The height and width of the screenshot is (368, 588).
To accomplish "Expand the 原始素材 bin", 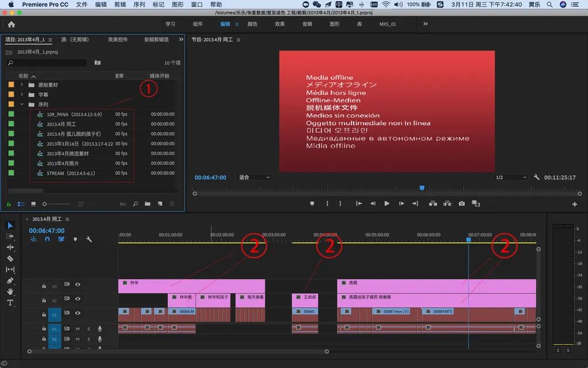I will (22, 85).
